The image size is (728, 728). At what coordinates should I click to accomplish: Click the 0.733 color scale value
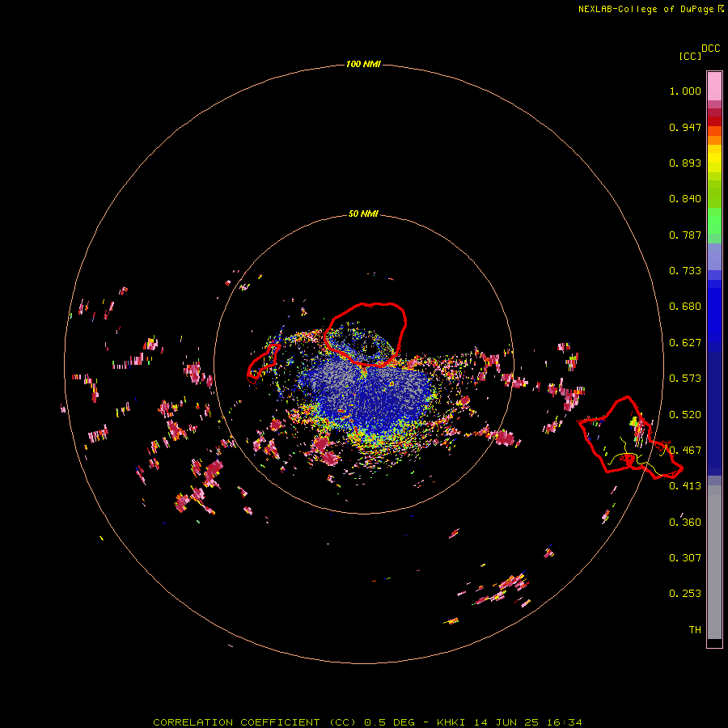[685, 271]
